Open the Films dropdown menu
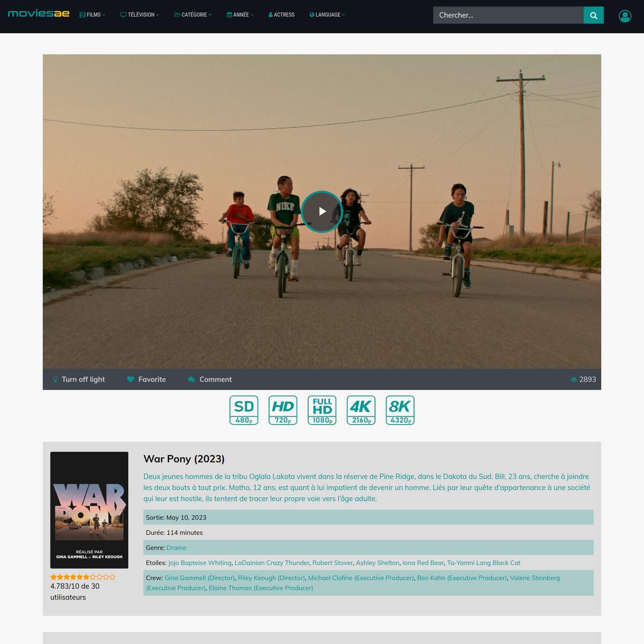 click(92, 15)
